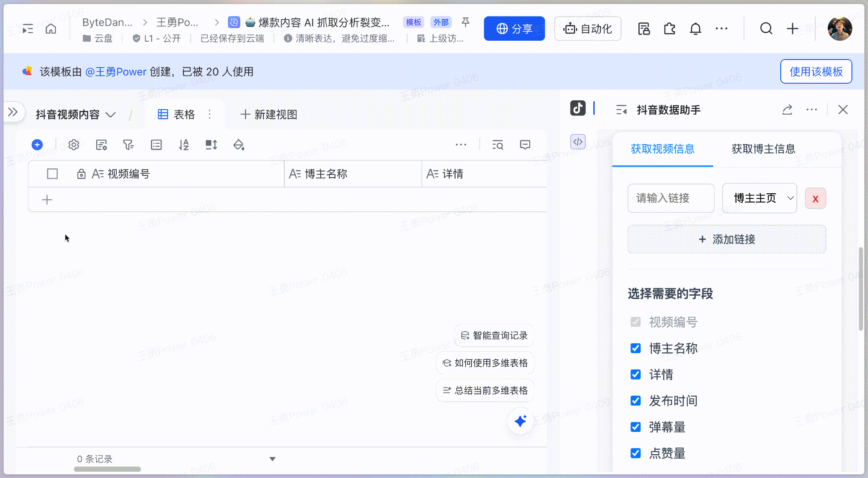The image size is (868, 478).
Task: Toggle the code script panel icon
Action: click(578, 142)
